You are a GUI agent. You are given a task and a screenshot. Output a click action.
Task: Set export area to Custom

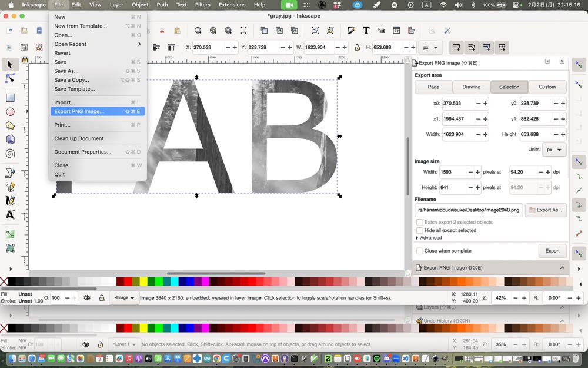point(547,87)
